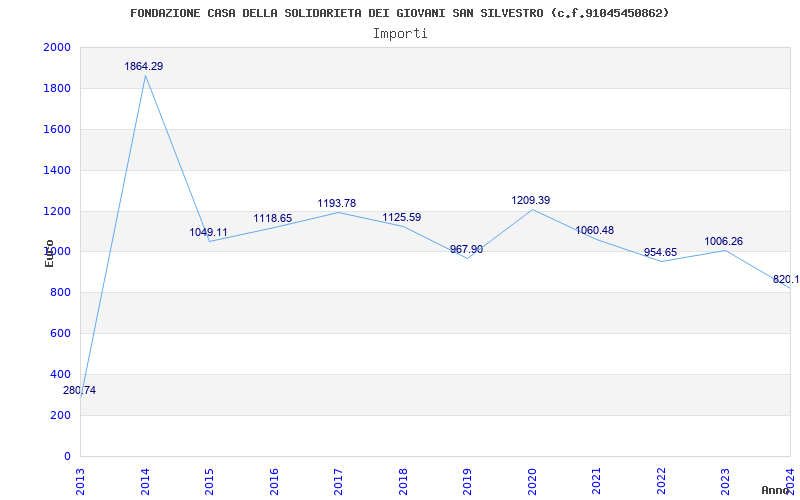
Task: Click the 800 y-axis tick label
Action: point(60,293)
